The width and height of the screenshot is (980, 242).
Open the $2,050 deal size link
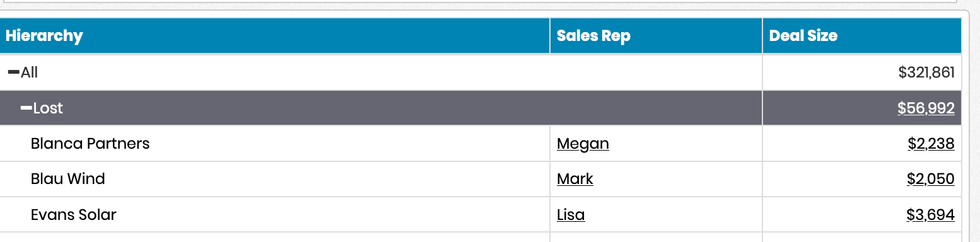pos(930,179)
